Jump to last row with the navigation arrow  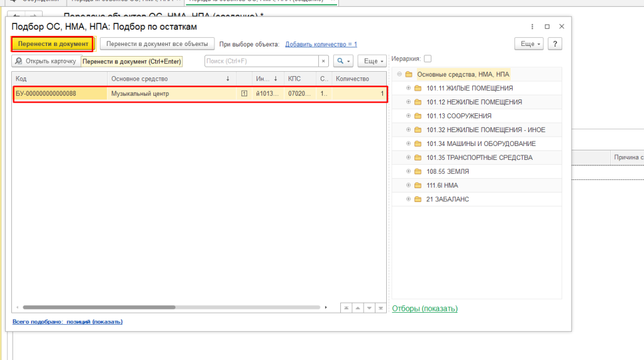tap(380, 308)
